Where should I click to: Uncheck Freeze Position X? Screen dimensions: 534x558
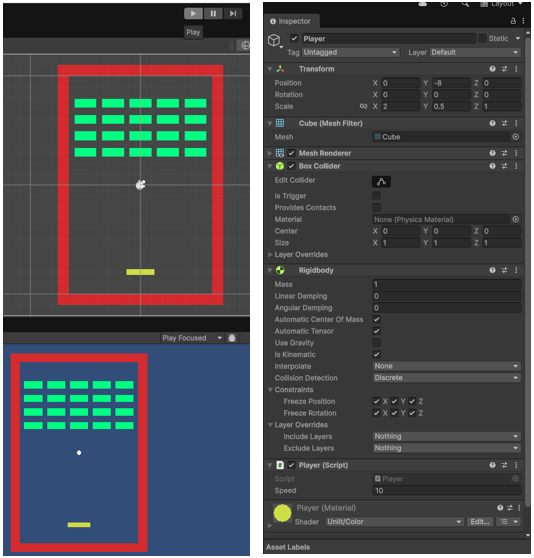pos(376,401)
